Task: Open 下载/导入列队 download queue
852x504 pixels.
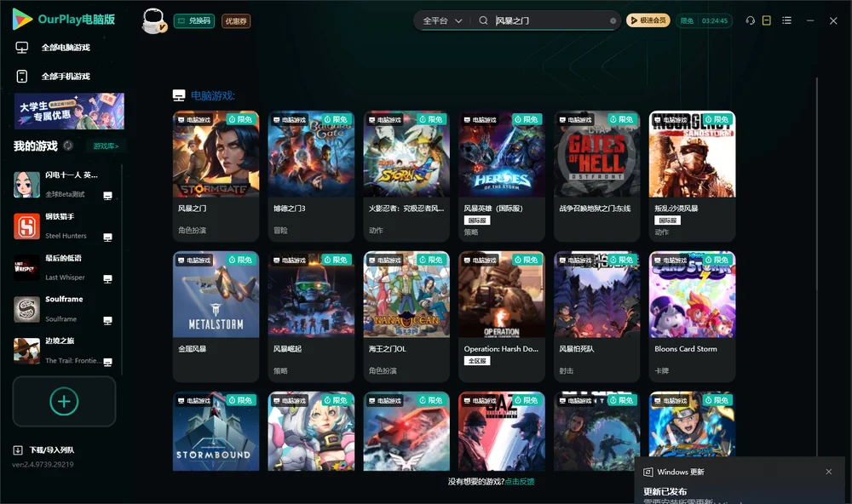Action: click(44, 450)
